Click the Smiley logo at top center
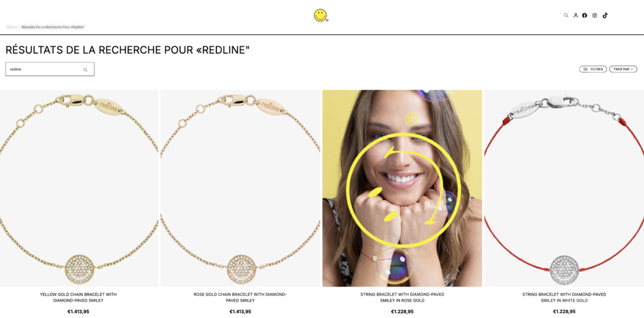The width and height of the screenshot is (644, 318). coord(320,16)
